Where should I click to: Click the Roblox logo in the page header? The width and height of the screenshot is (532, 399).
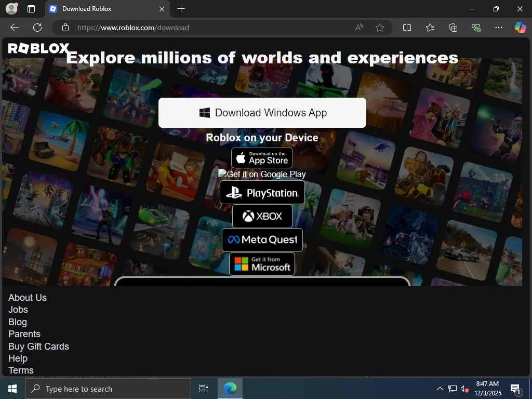coord(38,48)
